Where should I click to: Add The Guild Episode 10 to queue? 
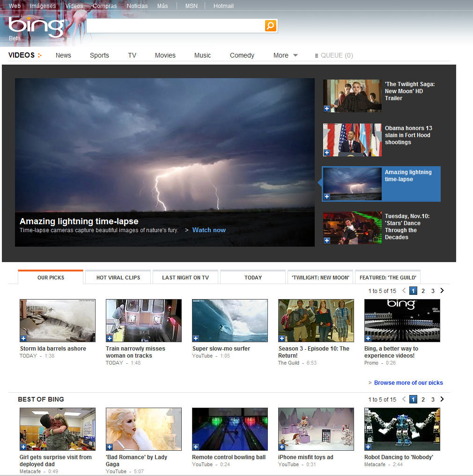click(x=282, y=338)
